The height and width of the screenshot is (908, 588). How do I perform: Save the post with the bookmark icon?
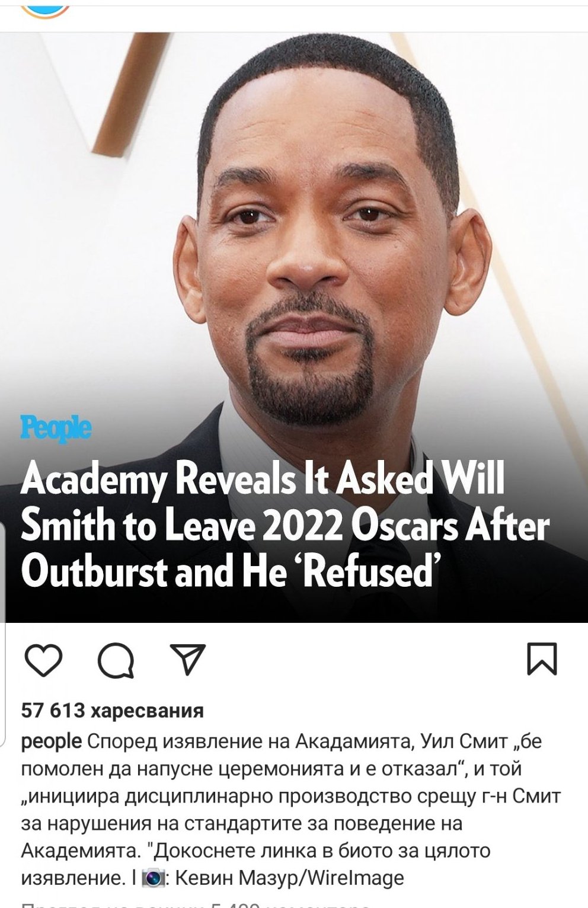542,659
